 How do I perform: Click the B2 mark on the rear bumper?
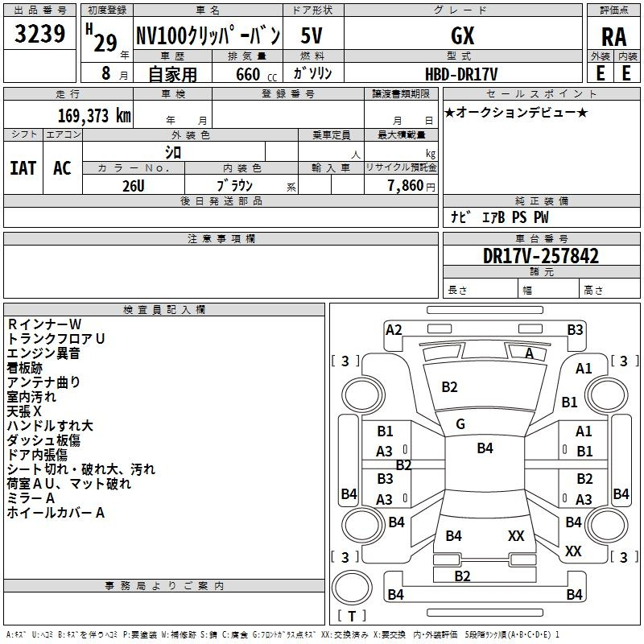click(x=462, y=576)
